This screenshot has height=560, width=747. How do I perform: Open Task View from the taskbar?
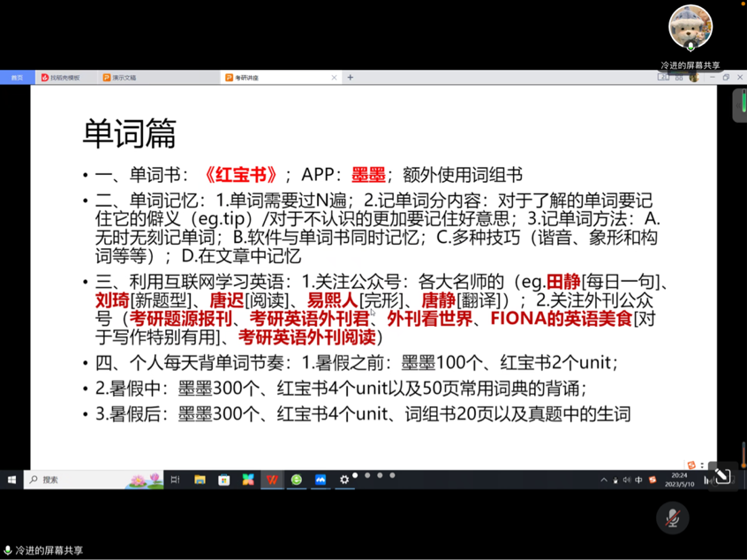click(175, 480)
